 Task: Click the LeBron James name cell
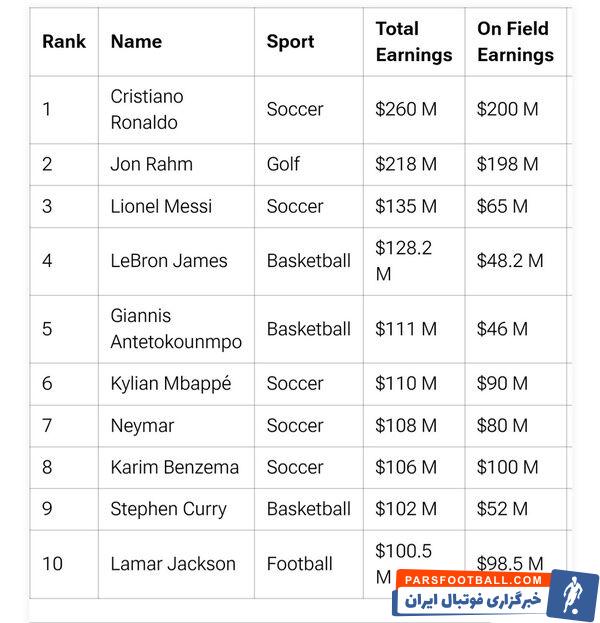coord(169,261)
